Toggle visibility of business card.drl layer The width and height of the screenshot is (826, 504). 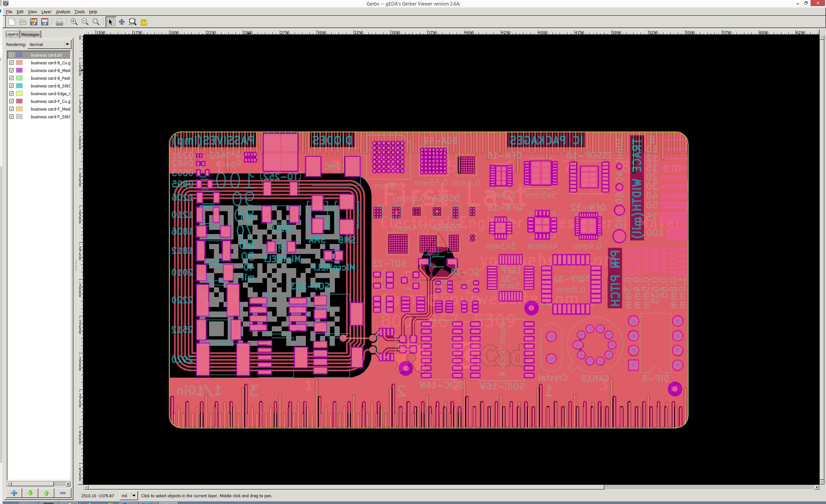pos(11,55)
